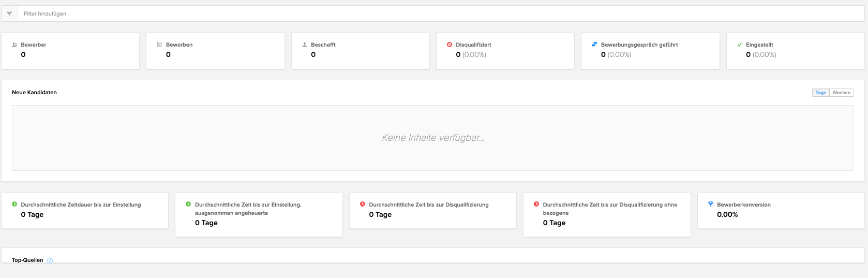Image resolution: width=868 pixels, height=278 pixels.
Task: Click the Bewerbungsgespräch geführt chat icon
Action: click(x=594, y=45)
